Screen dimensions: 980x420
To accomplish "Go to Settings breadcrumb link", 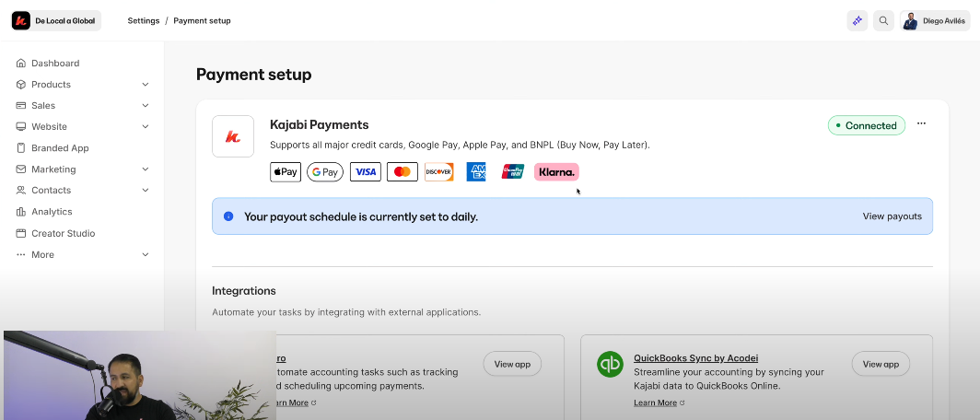I will point(144,21).
